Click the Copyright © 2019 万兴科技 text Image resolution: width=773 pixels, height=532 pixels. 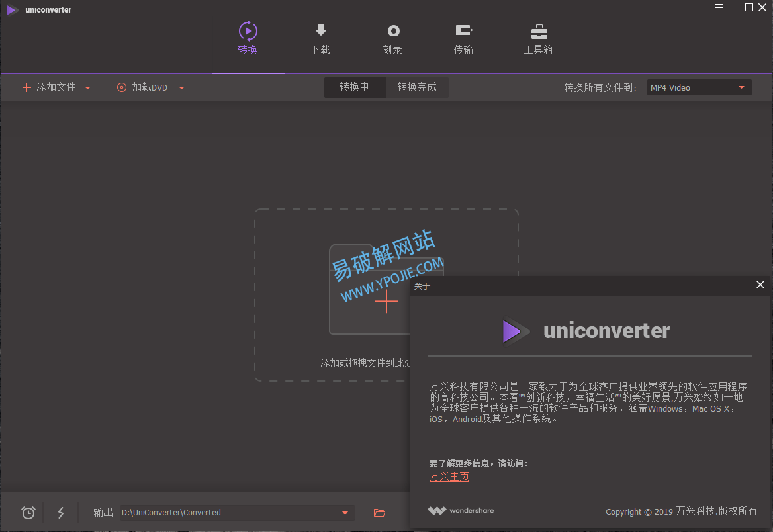click(x=681, y=511)
